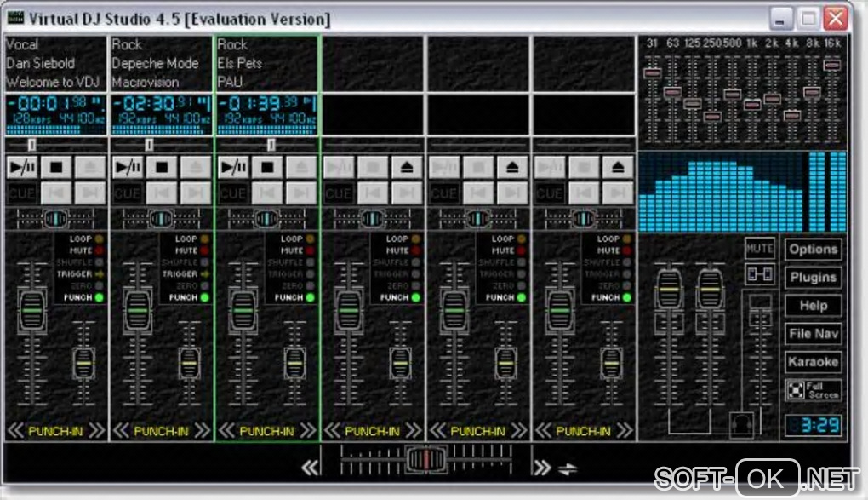868x500 pixels.
Task: Stop the Els Pets PAU deck
Action: [x=267, y=167]
